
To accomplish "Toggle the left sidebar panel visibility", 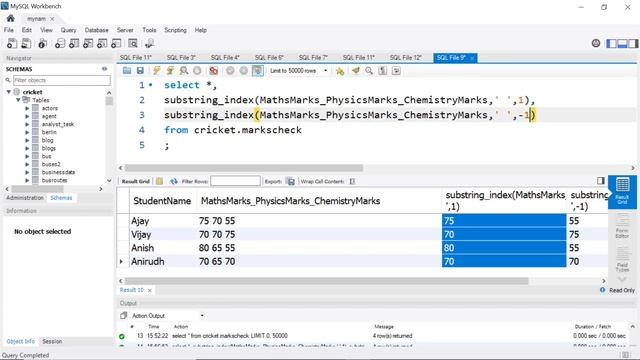I will (612, 43).
